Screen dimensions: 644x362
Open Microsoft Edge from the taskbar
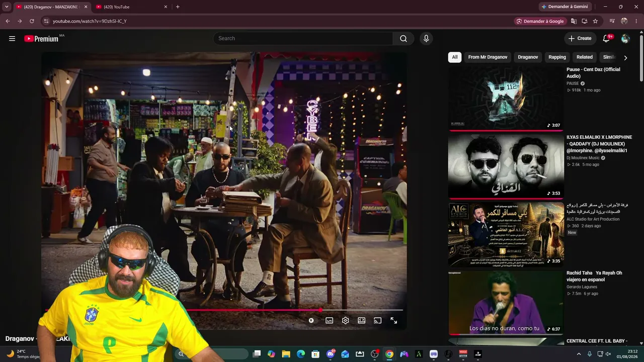[301, 354]
